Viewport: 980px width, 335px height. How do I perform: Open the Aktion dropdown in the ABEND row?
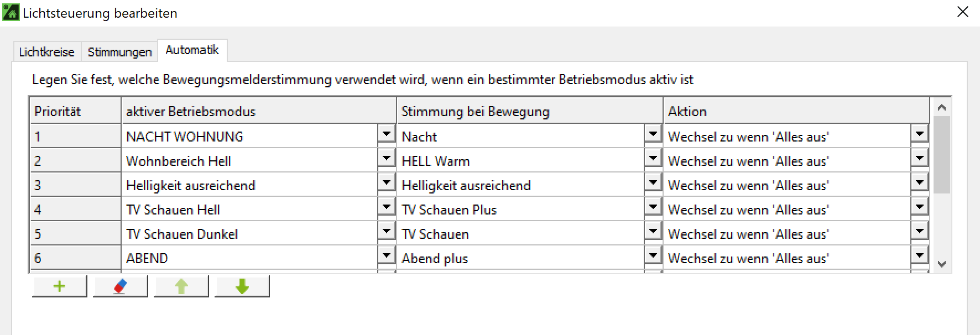919,255
